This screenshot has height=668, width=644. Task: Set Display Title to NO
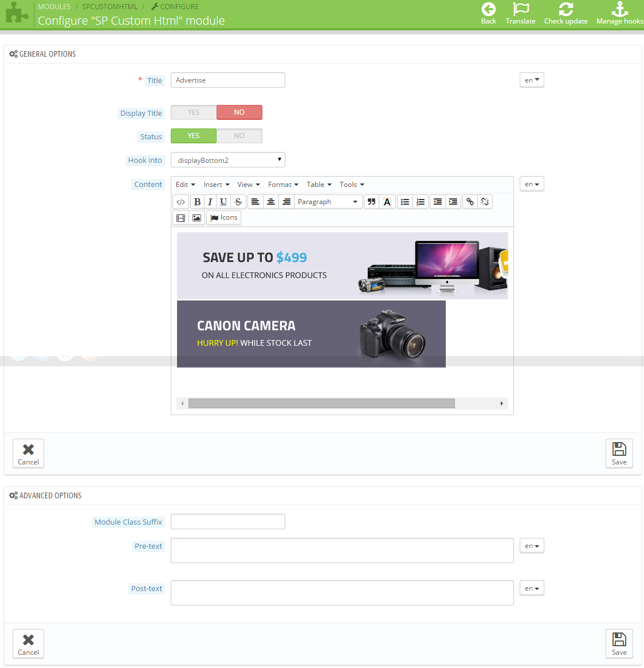tap(239, 112)
